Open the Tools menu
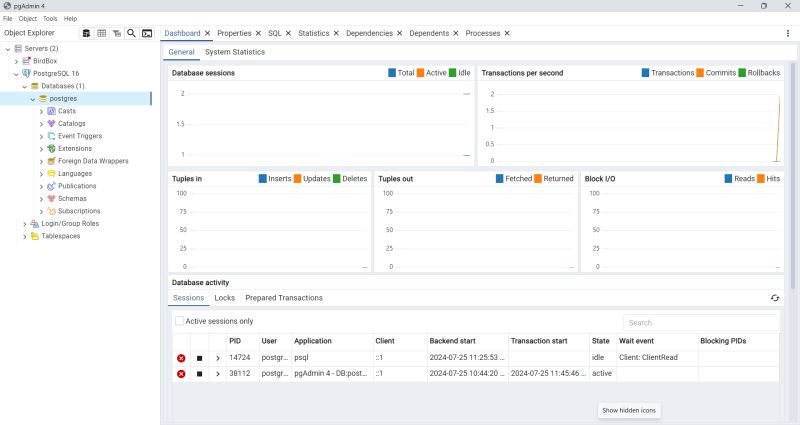The image size is (800, 425). [x=50, y=18]
